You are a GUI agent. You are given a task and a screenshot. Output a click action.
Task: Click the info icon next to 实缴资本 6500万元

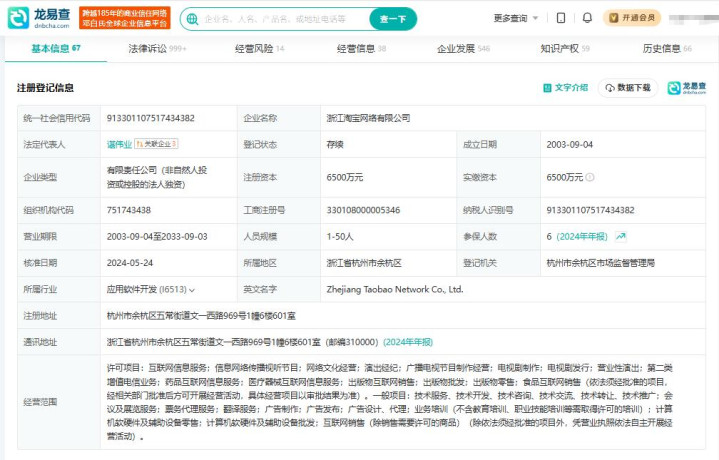click(x=590, y=177)
